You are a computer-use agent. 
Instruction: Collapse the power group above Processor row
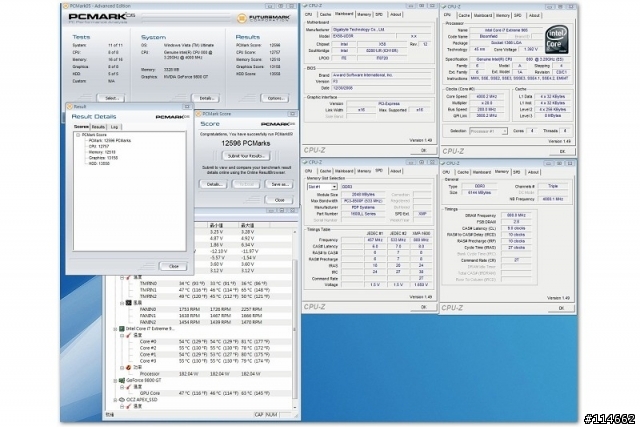(122, 368)
